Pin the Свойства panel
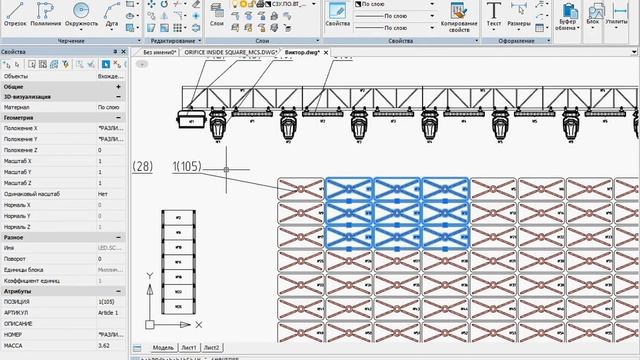Viewport: 640px width, 360px height. coord(115,51)
